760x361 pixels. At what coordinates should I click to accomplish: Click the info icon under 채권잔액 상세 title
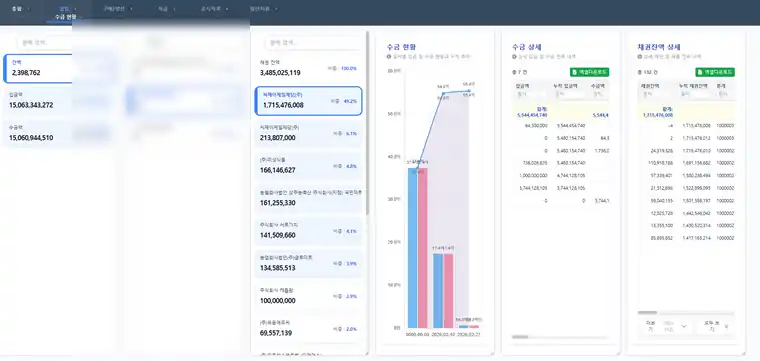click(640, 57)
